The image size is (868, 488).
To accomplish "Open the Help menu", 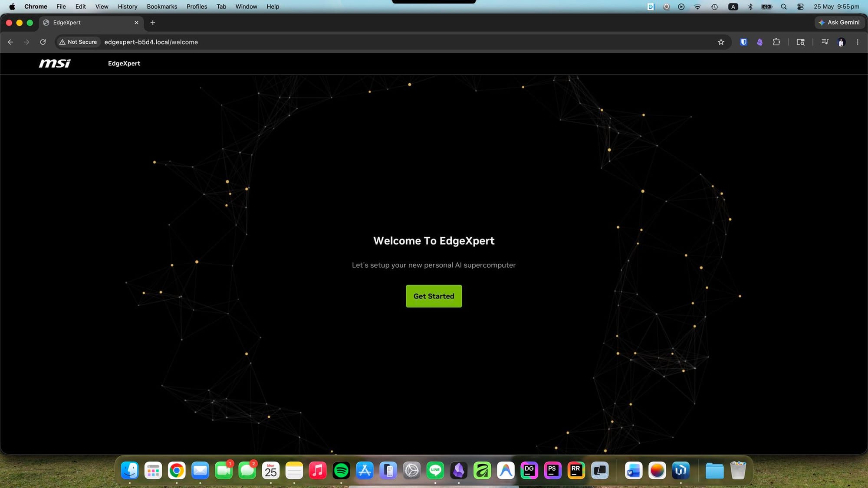I will click(273, 7).
